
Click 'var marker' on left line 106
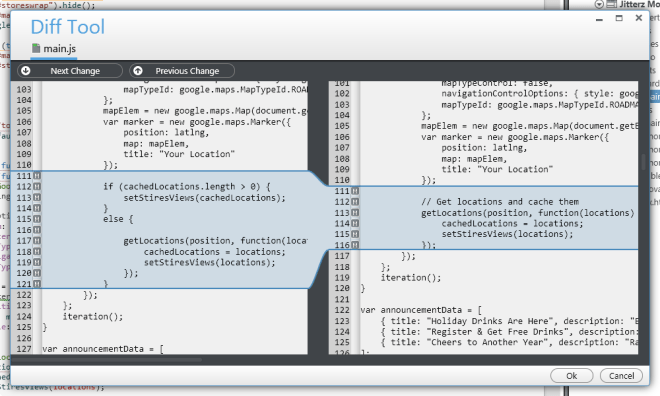128,122
